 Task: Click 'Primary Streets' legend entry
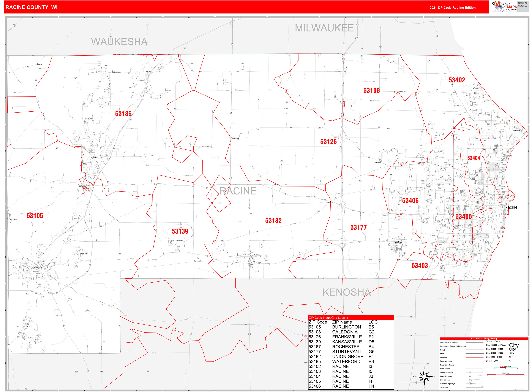pos(446,361)
